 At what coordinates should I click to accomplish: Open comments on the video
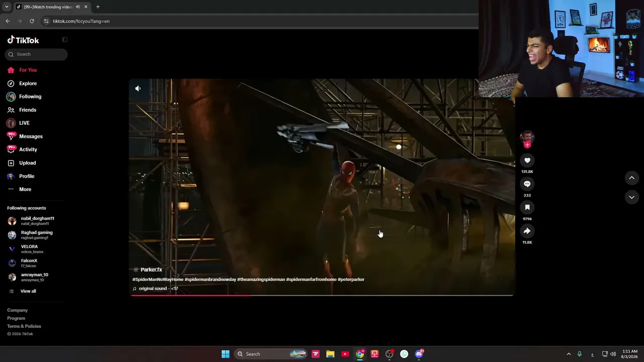(527, 184)
